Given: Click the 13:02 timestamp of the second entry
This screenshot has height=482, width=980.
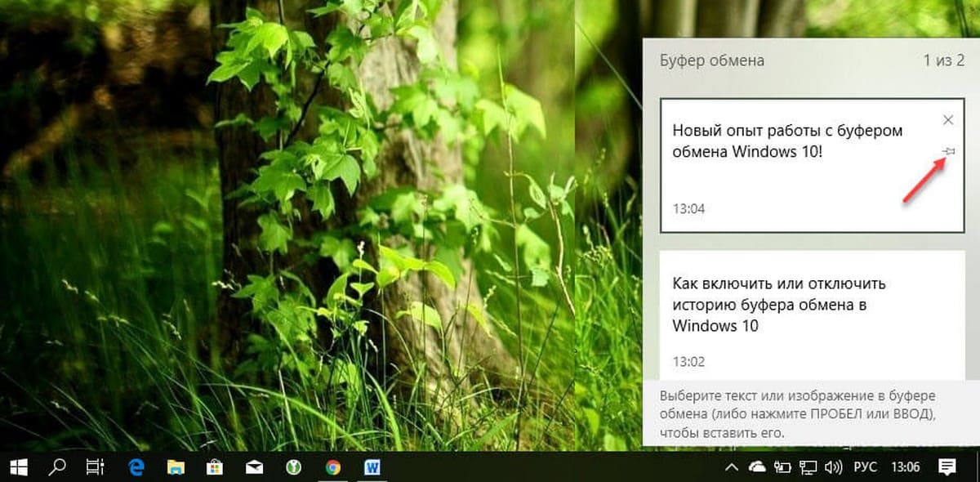Looking at the screenshot, I should [688, 361].
